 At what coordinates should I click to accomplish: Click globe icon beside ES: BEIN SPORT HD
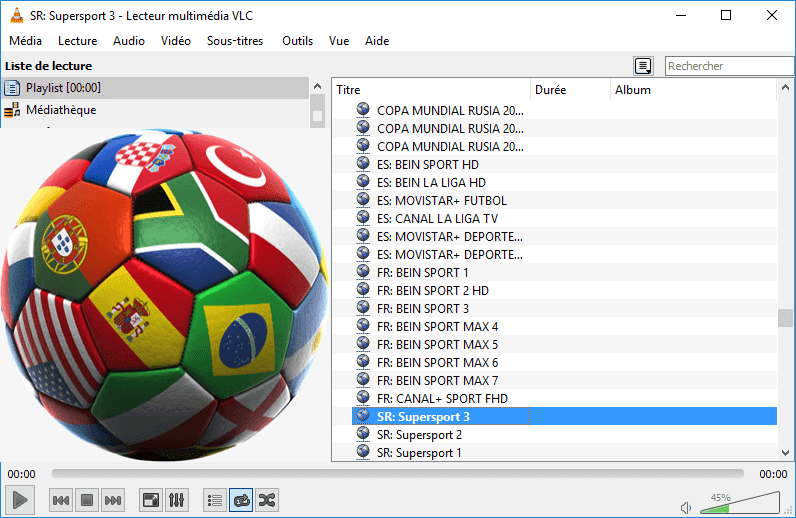coord(363,164)
